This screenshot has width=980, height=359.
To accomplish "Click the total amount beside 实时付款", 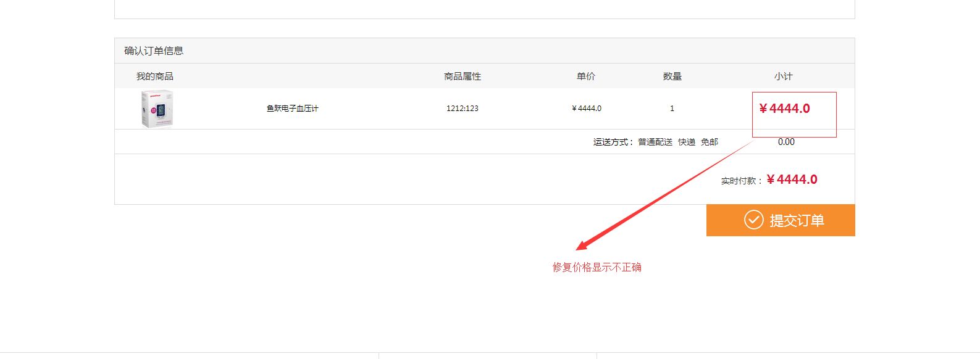I will coord(792,179).
